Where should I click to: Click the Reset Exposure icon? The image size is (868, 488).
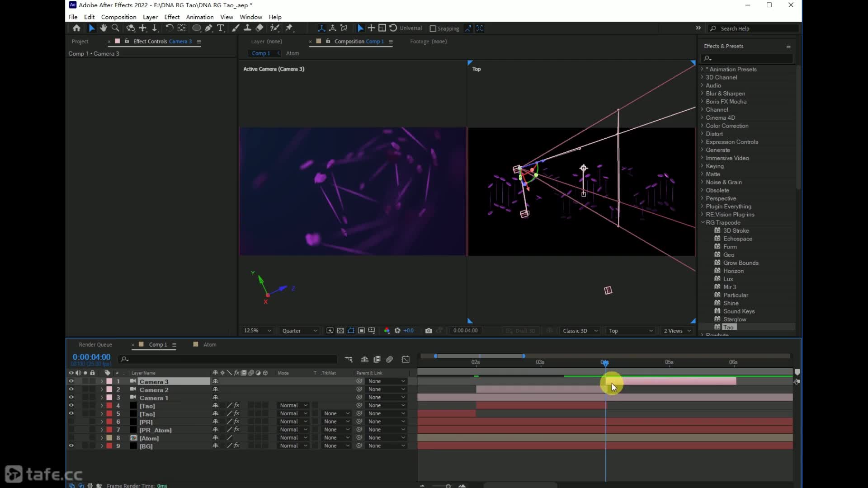pos(397,331)
